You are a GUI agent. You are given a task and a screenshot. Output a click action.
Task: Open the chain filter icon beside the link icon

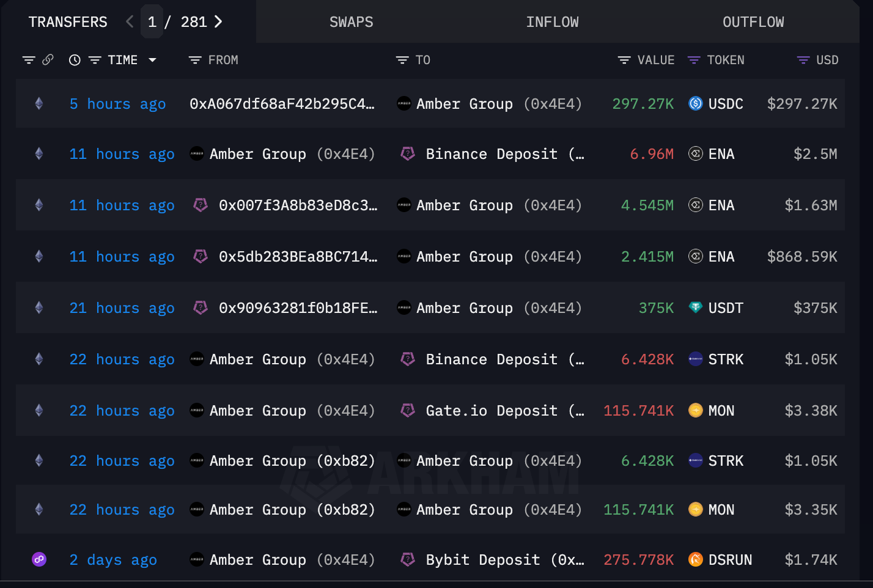coord(29,60)
